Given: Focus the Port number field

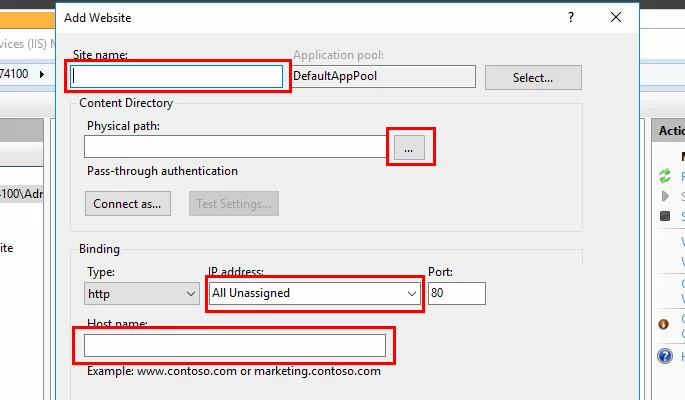Looking at the screenshot, I should tap(456, 293).
